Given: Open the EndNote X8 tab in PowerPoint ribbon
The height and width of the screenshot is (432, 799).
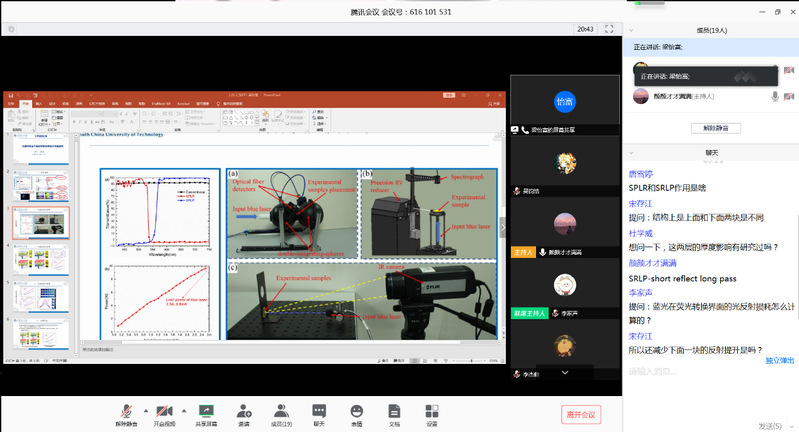Looking at the screenshot, I should (x=161, y=103).
